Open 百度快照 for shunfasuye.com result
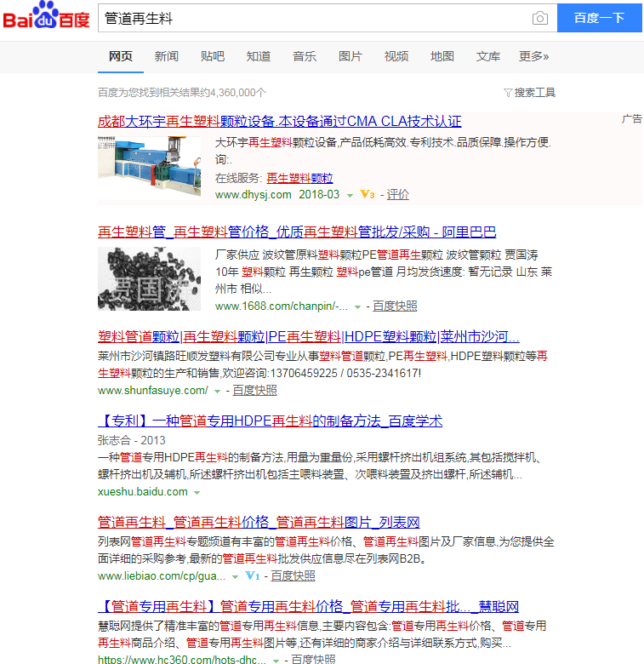This screenshot has height=664, width=644. (254, 391)
